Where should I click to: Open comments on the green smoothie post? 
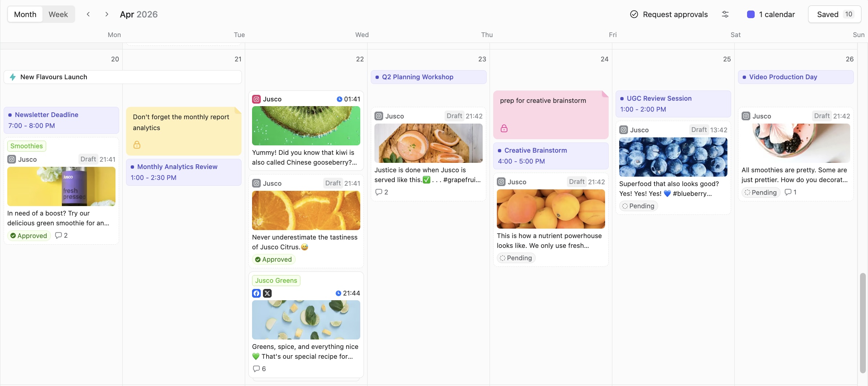[x=61, y=236]
